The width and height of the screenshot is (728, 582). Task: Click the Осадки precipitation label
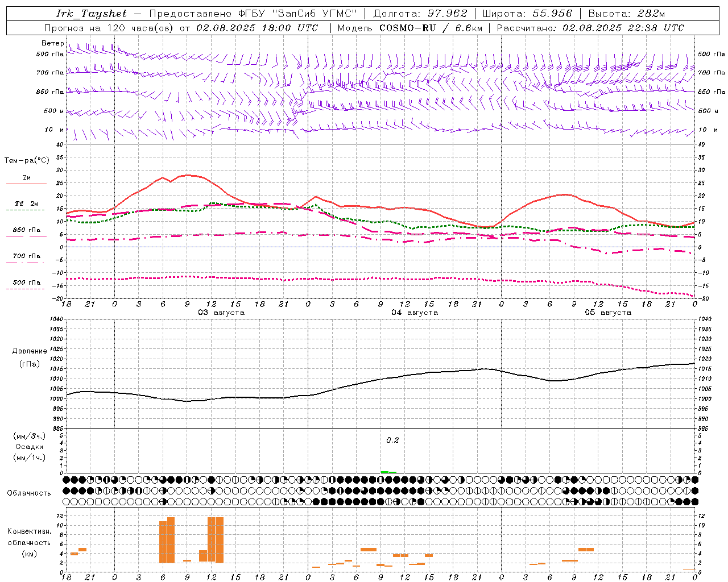[x=30, y=447]
